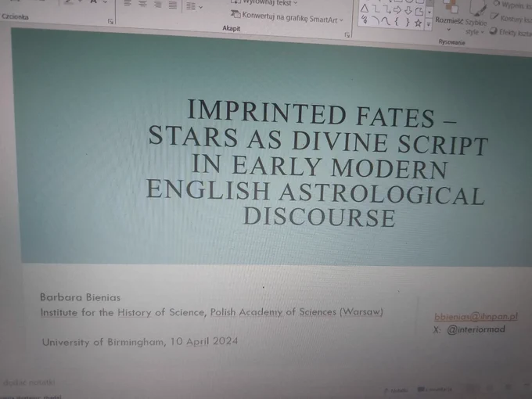Open Wypełnienie kształtu shape fill
532x399 pixels.
coord(512,5)
